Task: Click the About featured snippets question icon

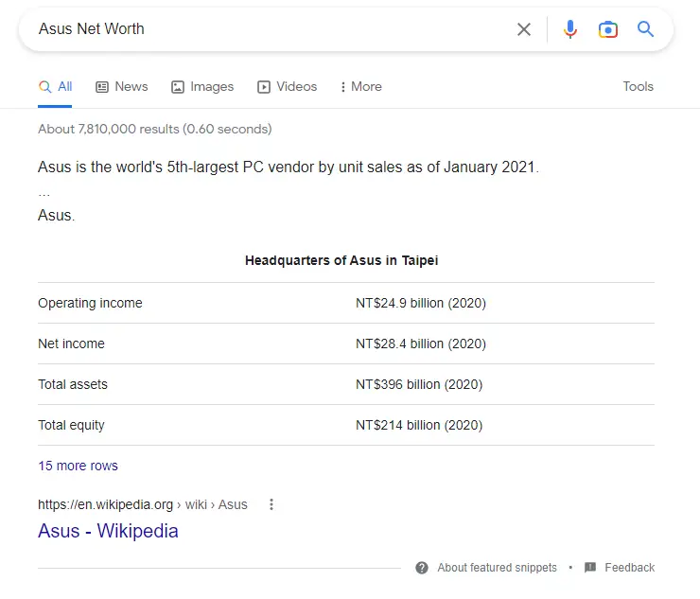Action: 422,567
